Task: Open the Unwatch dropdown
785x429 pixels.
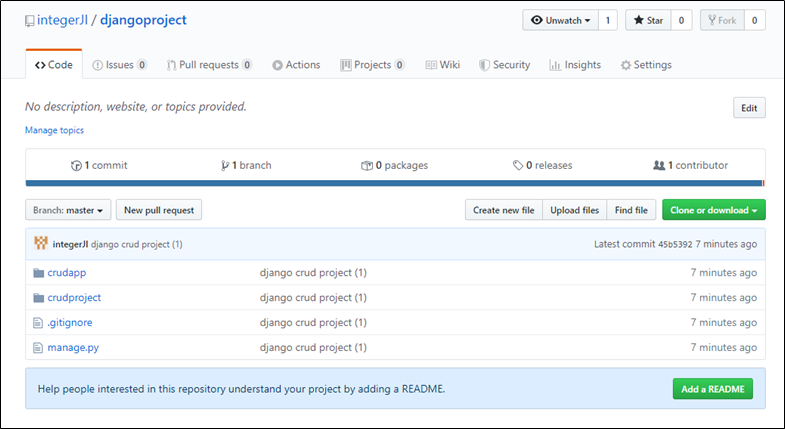Action: (560, 20)
